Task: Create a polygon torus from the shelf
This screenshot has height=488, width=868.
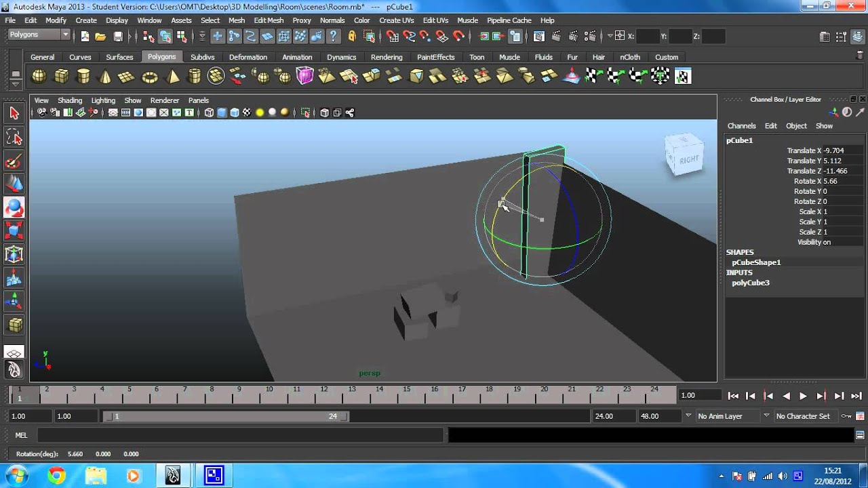Action: (x=149, y=77)
